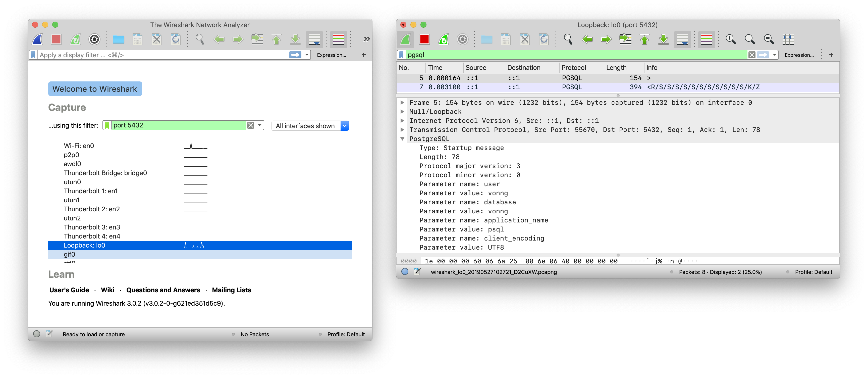
Task: Toggle colorize packet list button
Action: click(x=707, y=39)
